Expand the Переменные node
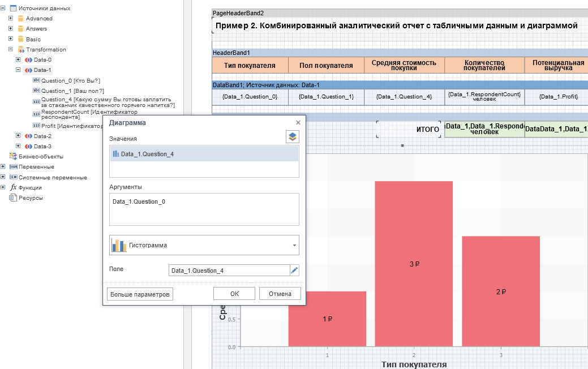 [x=3, y=167]
